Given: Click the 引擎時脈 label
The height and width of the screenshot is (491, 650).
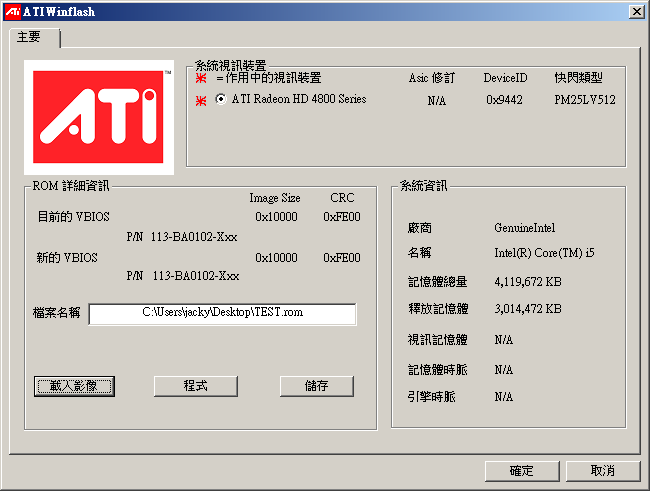Looking at the screenshot, I should pyautogui.click(x=432, y=397).
